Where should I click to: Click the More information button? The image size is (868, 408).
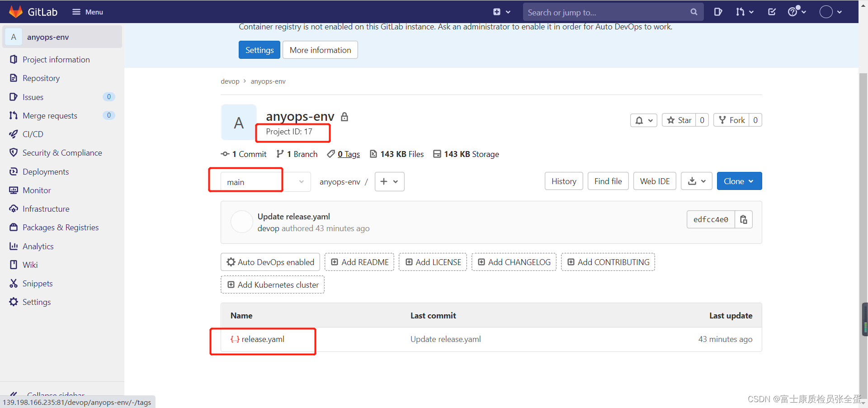pos(320,50)
